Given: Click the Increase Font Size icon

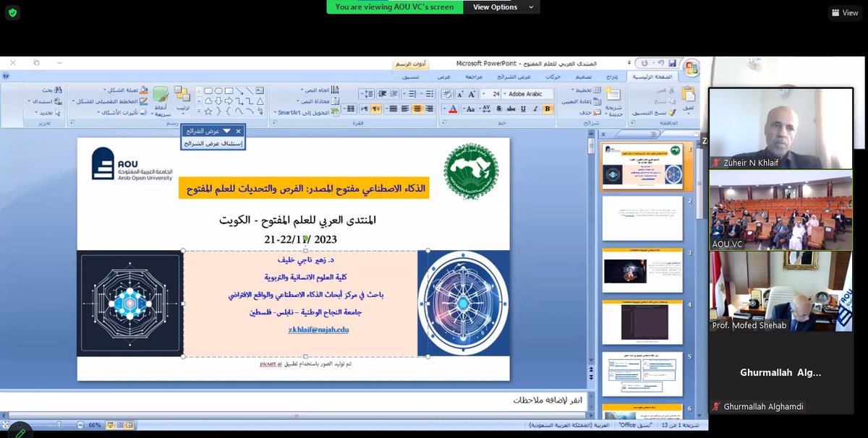Looking at the screenshot, I should click(x=472, y=94).
